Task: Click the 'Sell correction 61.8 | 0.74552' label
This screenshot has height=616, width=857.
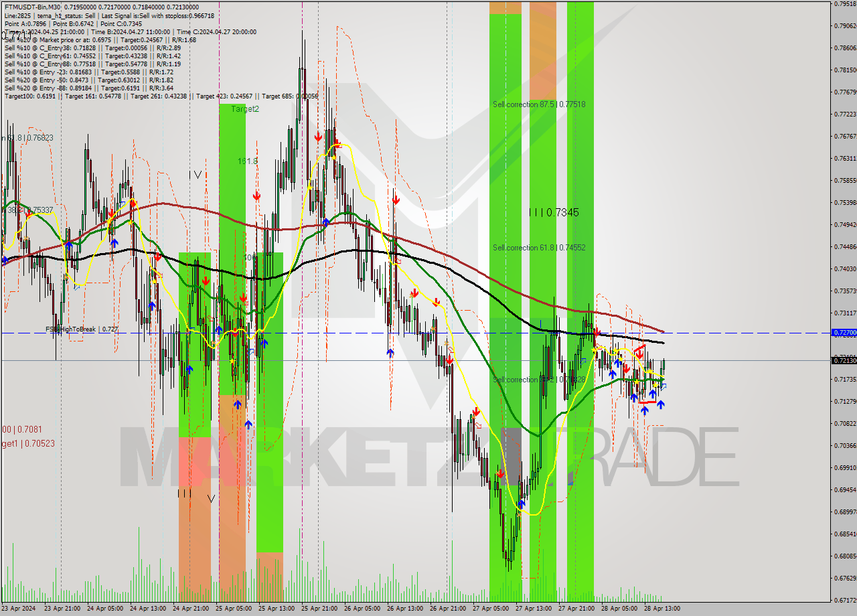Action: (539, 248)
